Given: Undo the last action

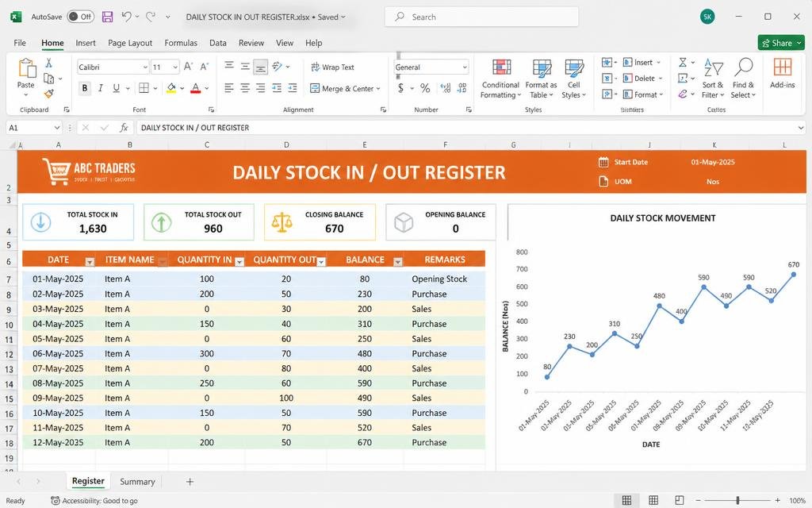Looking at the screenshot, I should tap(126, 17).
